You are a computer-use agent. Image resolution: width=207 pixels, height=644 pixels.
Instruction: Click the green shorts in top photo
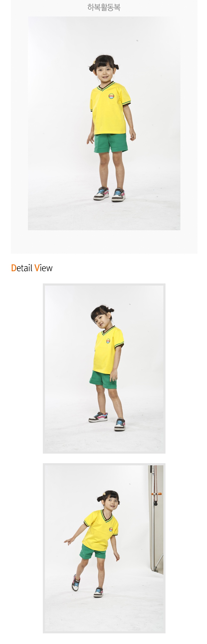[111, 143]
